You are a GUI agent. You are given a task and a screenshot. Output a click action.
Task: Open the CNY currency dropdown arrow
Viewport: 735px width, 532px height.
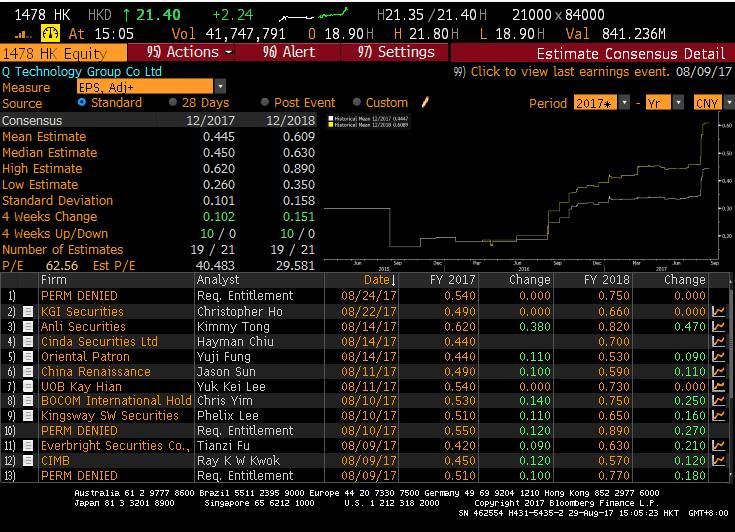click(x=729, y=103)
